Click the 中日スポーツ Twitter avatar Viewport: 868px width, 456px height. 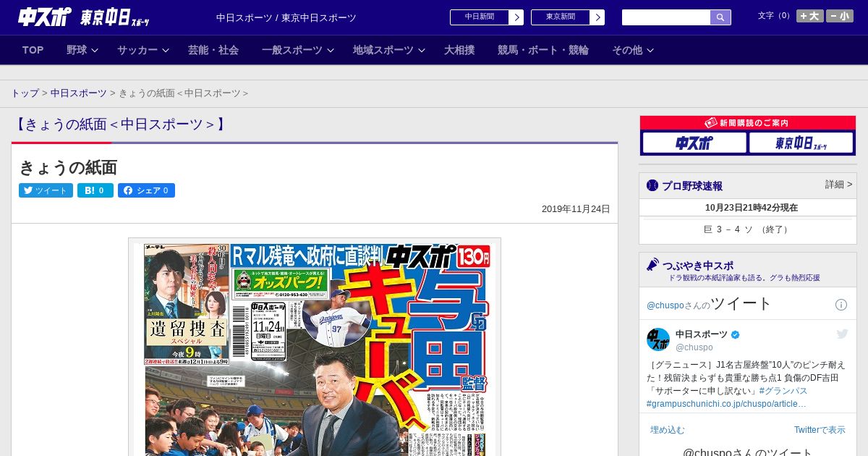[x=658, y=339]
